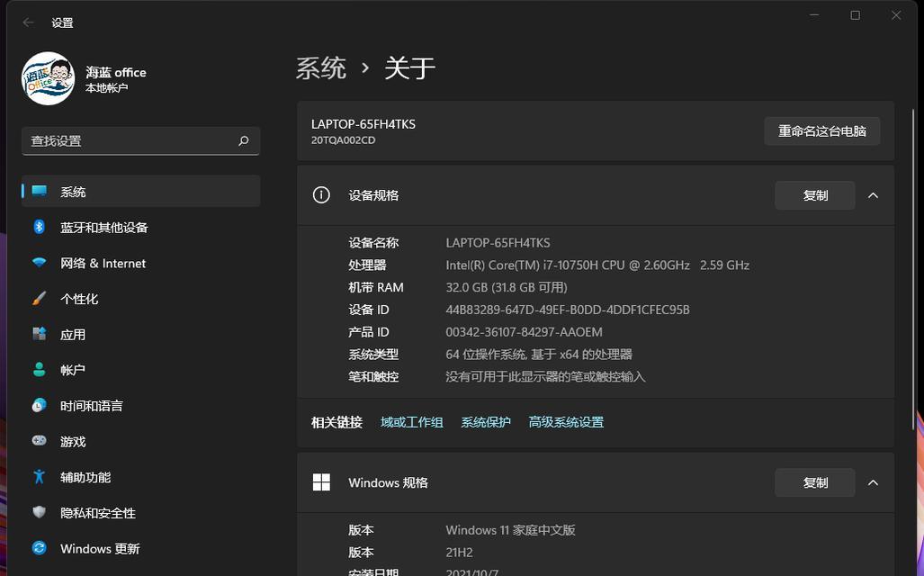
Task: Click the Windows logo beside Windows 规格
Action: pos(321,482)
